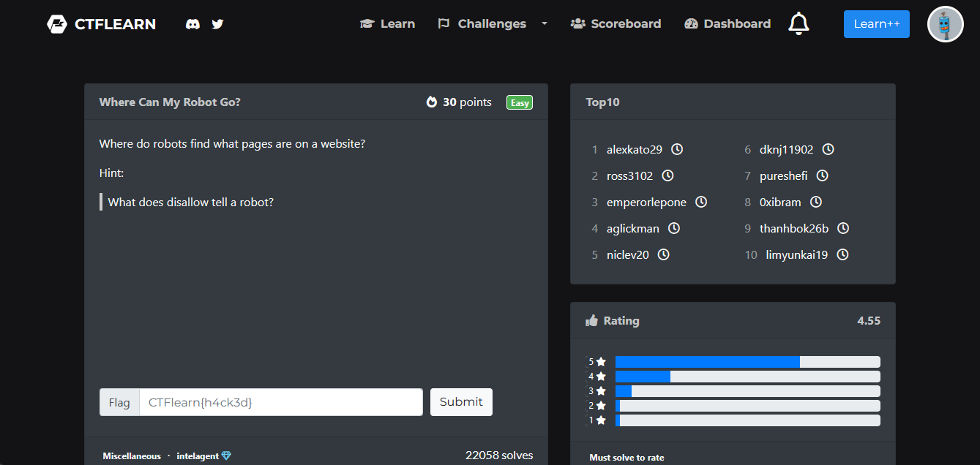
Task: Click the notification bell icon
Action: [x=798, y=23]
